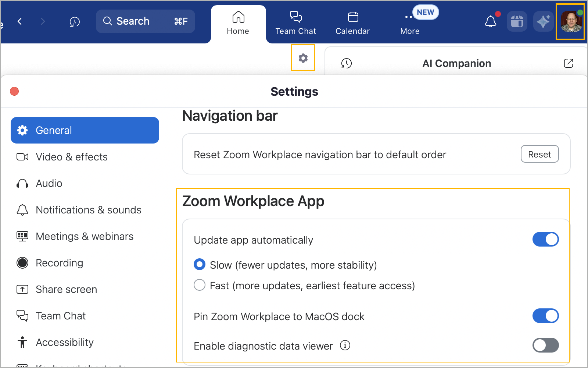
Task: Open the notifications bell icon
Action: 491,21
